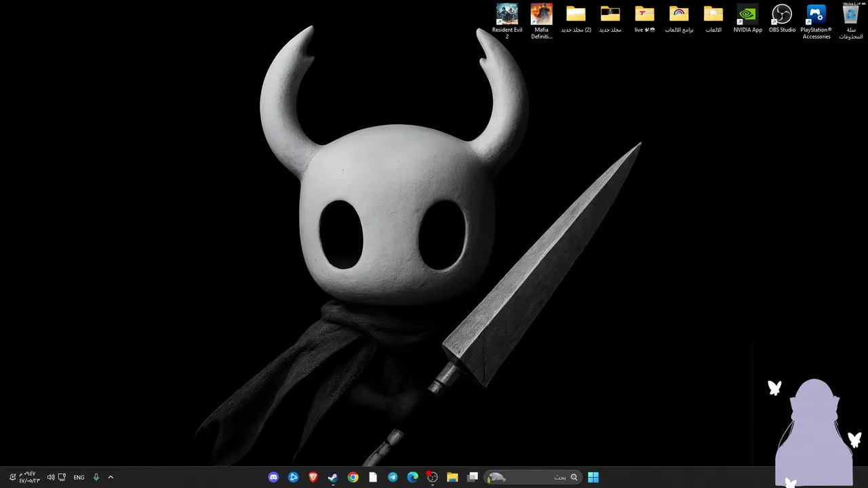This screenshot has width=868, height=488.
Task: Open the blue hexagon app on taskbar
Action: [x=293, y=477]
